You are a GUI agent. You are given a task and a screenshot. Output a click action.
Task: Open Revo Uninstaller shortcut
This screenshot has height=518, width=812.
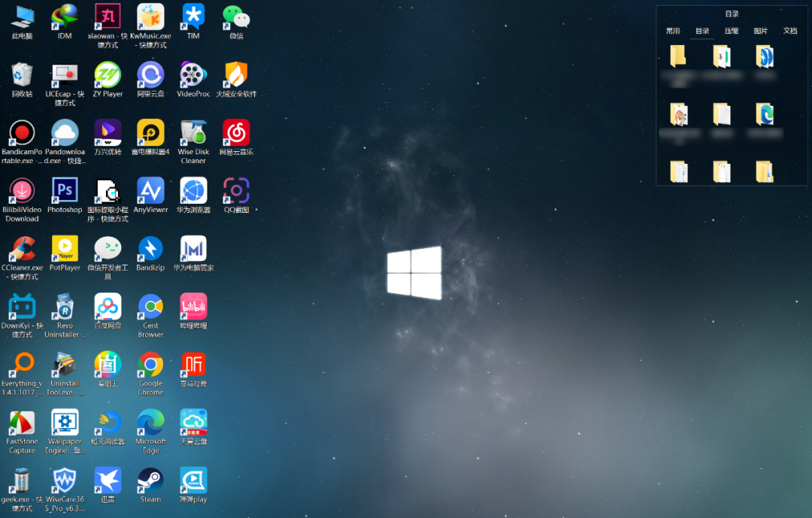point(65,307)
